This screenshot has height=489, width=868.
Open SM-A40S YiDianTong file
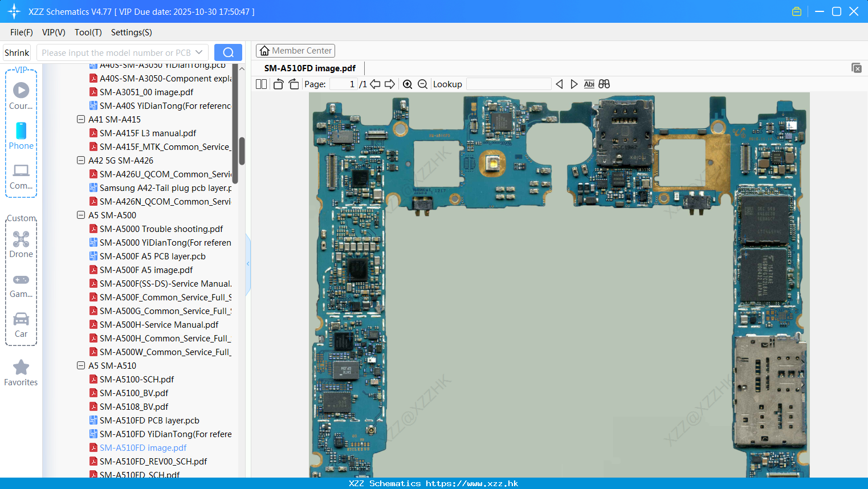[x=160, y=105]
